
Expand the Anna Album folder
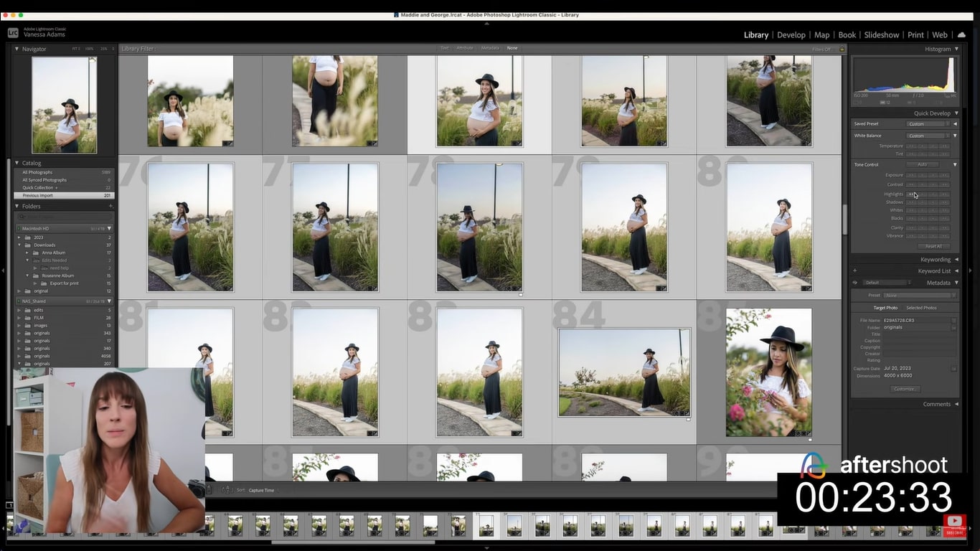pyautogui.click(x=28, y=253)
